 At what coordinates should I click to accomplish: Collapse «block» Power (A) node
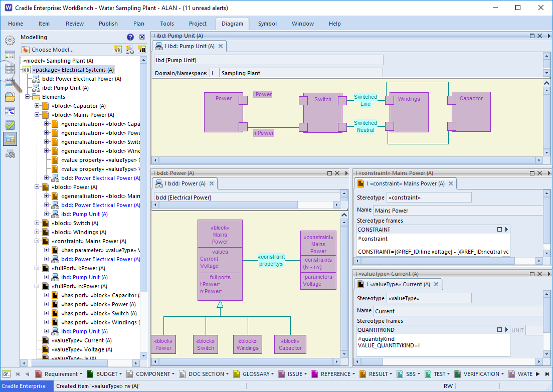coord(37,187)
